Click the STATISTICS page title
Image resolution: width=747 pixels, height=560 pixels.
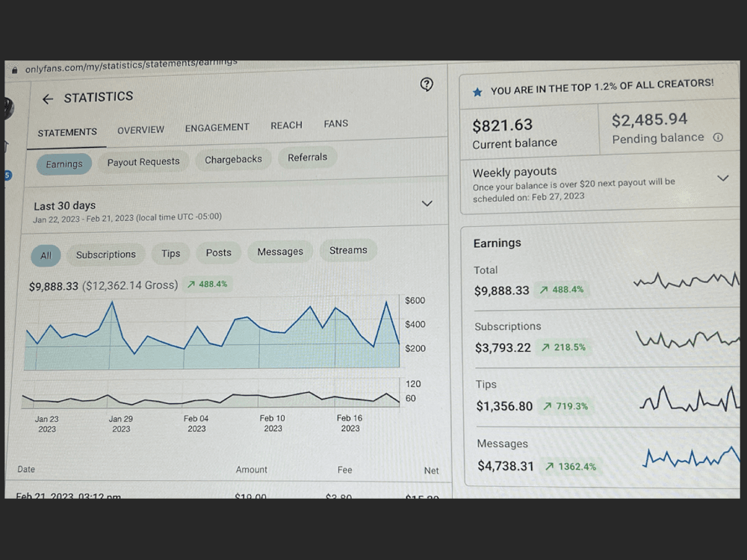(x=99, y=97)
